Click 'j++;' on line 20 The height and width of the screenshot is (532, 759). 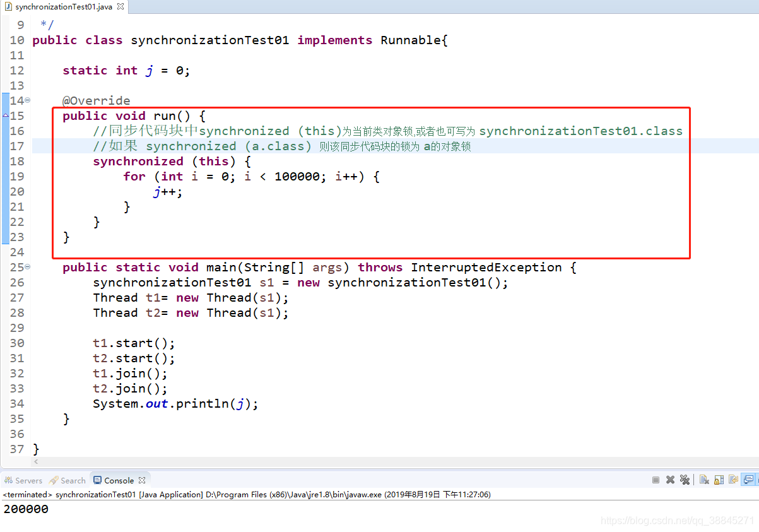pos(168,192)
